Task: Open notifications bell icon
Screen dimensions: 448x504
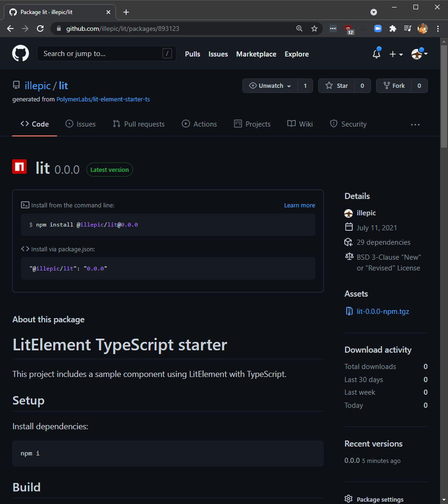Action: 377,54
